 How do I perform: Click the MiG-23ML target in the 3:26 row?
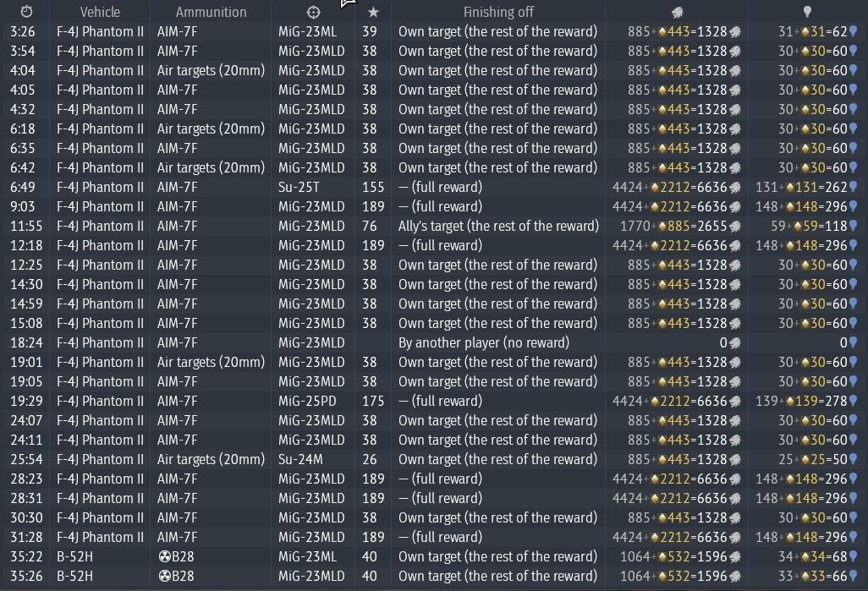307,31
